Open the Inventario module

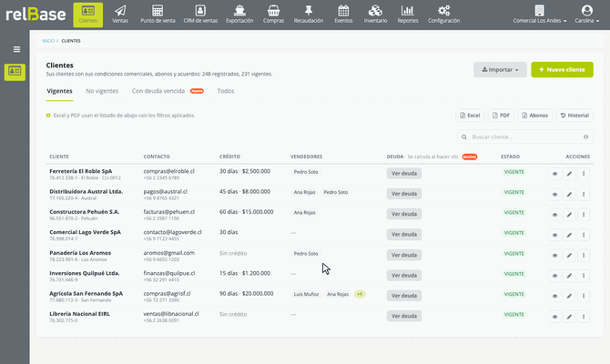click(375, 15)
